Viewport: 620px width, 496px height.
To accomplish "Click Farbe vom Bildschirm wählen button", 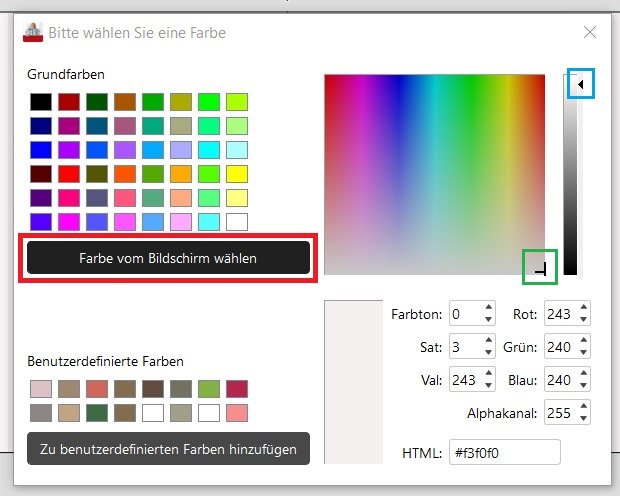I will [x=168, y=258].
